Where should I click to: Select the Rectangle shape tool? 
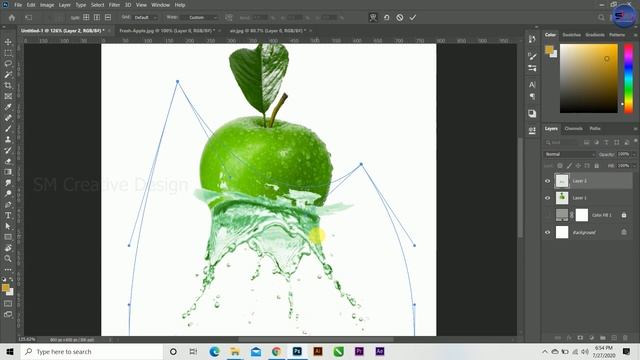click(x=8, y=237)
